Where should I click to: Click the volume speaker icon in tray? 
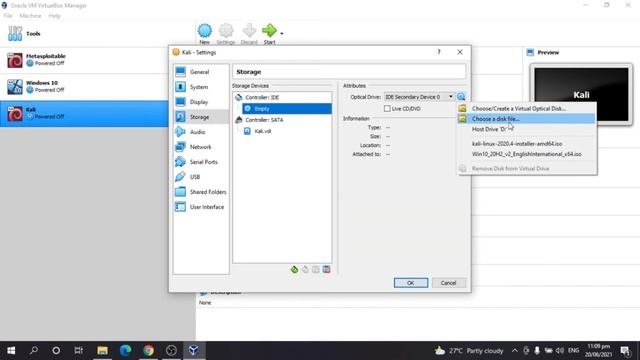coord(560,351)
